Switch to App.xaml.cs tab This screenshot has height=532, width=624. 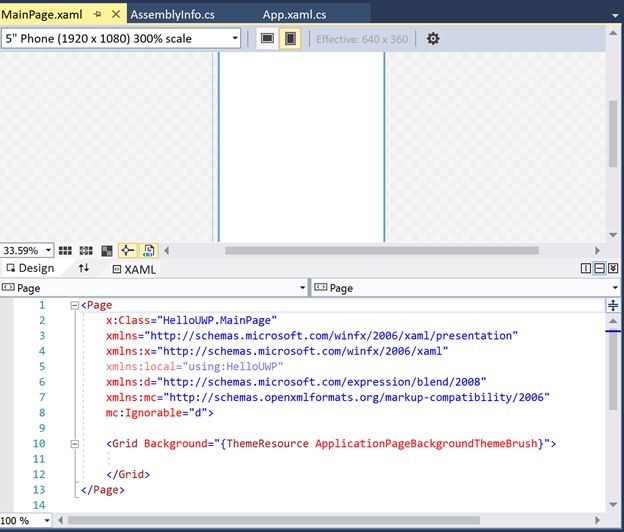tap(294, 15)
